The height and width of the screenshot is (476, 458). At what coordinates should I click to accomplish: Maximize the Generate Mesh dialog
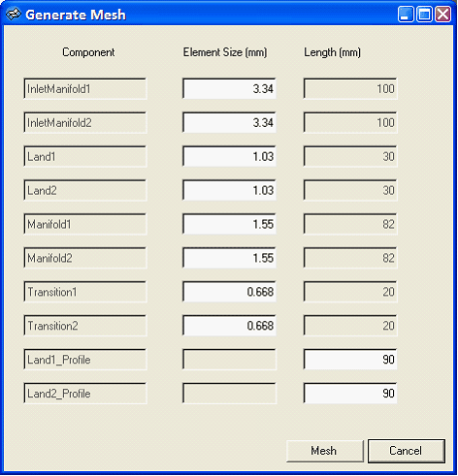click(x=424, y=15)
